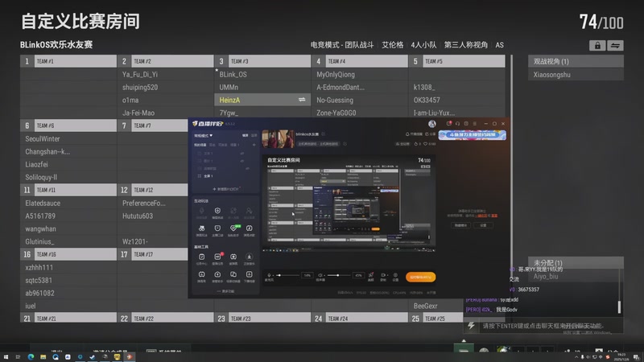
Task: Click the speaker icon in the volume bar
Action: pyautogui.click(x=320, y=275)
